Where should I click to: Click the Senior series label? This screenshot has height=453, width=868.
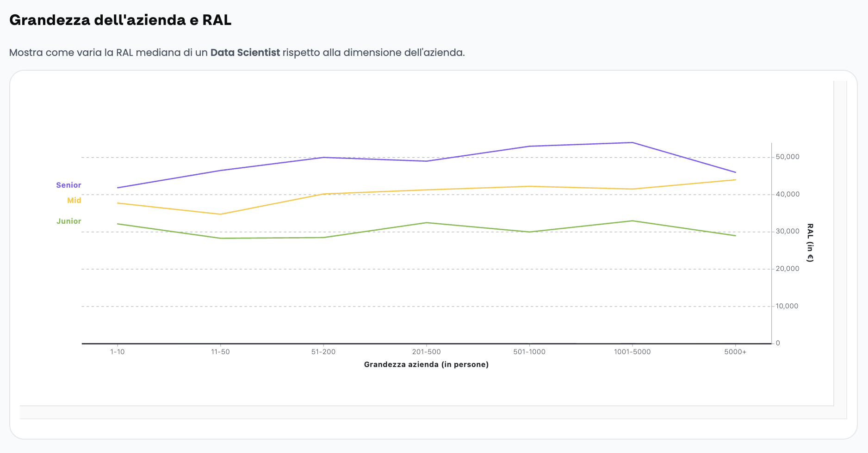pyautogui.click(x=68, y=185)
